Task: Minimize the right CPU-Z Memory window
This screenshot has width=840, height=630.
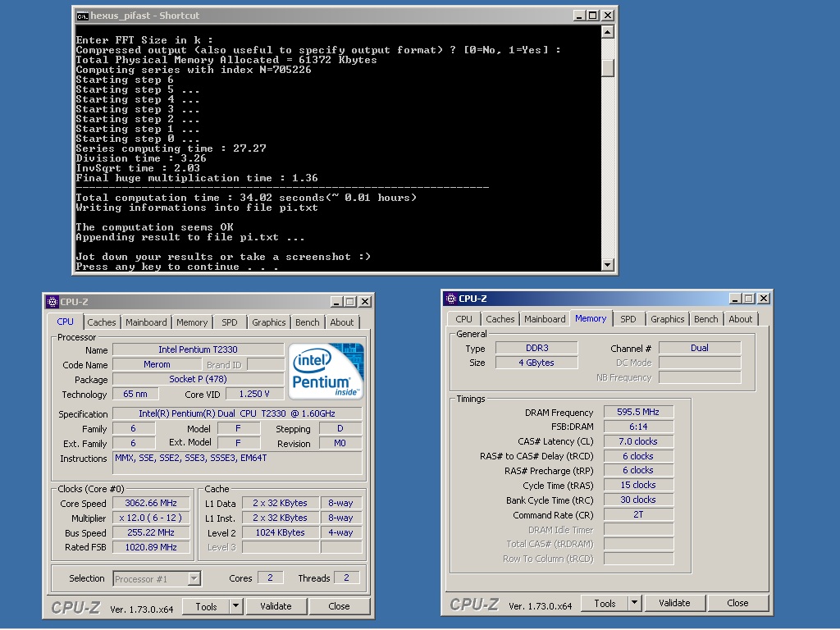Action: tap(734, 299)
